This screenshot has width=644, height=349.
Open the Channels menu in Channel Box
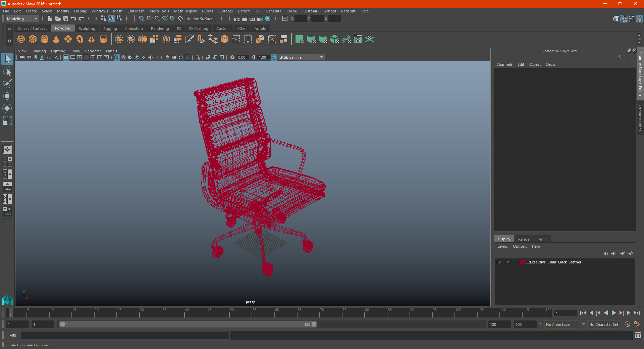coord(504,64)
